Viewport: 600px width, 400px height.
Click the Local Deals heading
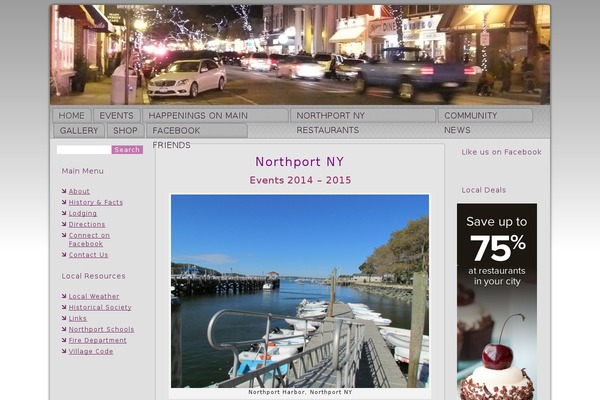coord(484,190)
